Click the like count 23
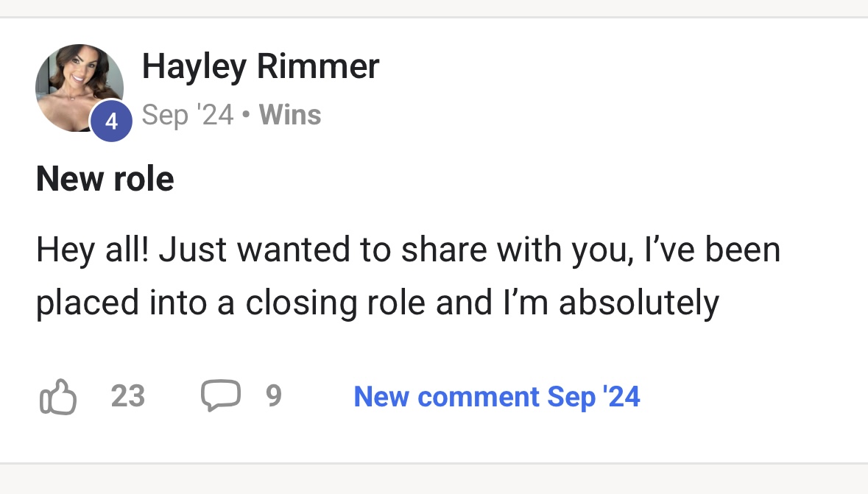This screenshot has width=868, height=494. pos(128,397)
